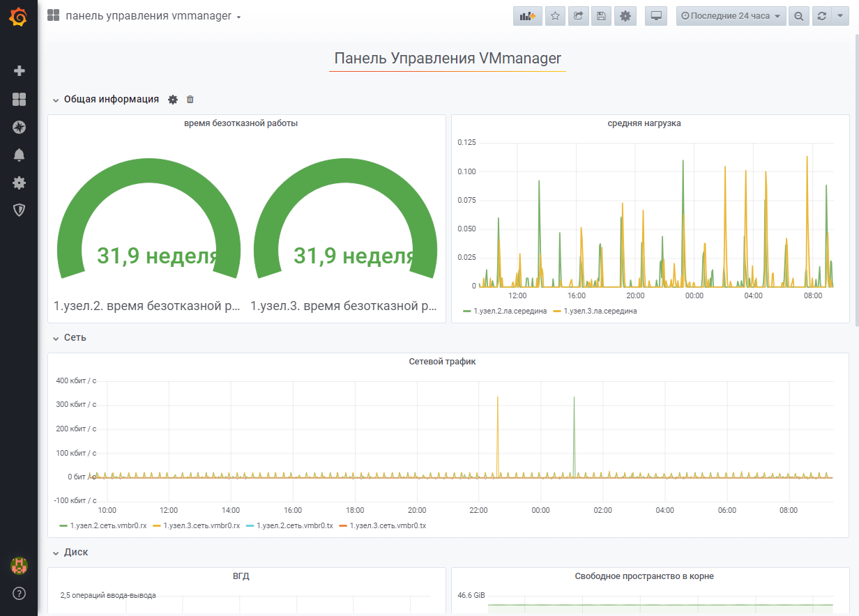
Task: Star this dashboard as favorite
Action: tap(556, 16)
